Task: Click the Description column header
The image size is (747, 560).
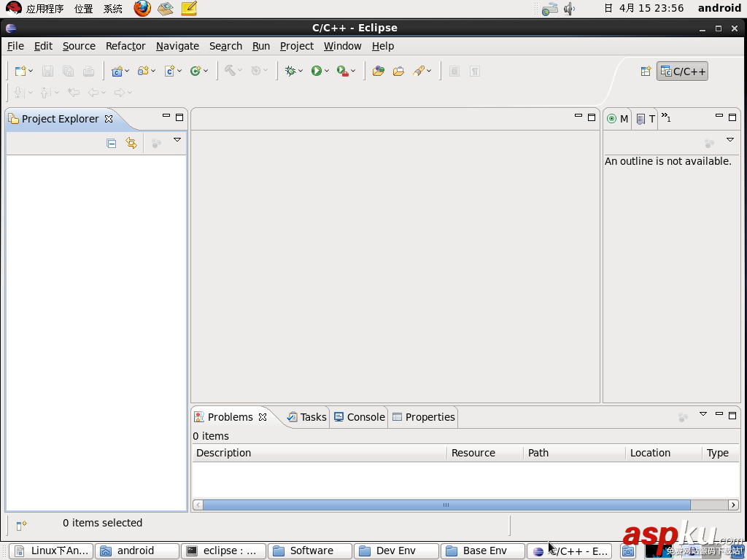Action: point(320,453)
